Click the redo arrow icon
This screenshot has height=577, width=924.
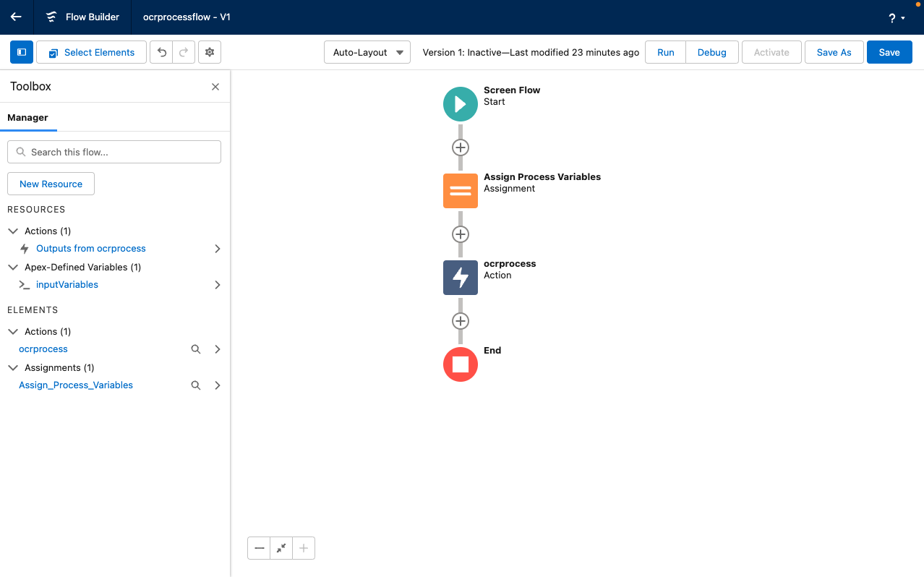click(184, 52)
